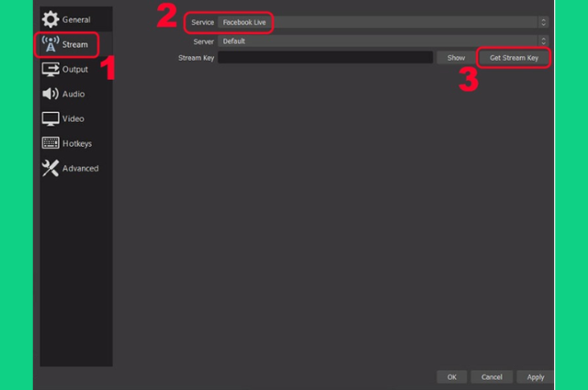The image size is (588, 390).
Task: Open the Audio settings section
Action: 76,94
